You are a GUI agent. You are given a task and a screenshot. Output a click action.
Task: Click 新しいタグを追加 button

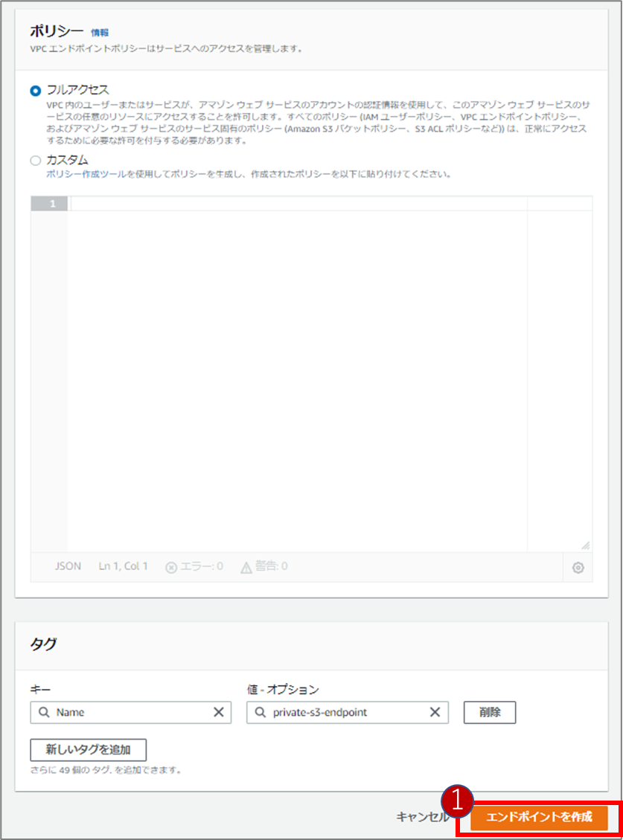[x=89, y=749]
